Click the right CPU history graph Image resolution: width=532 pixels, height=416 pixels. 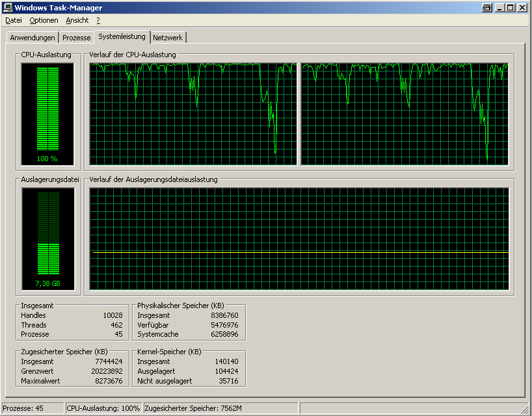pyautogui.click(x=405, y=114)
